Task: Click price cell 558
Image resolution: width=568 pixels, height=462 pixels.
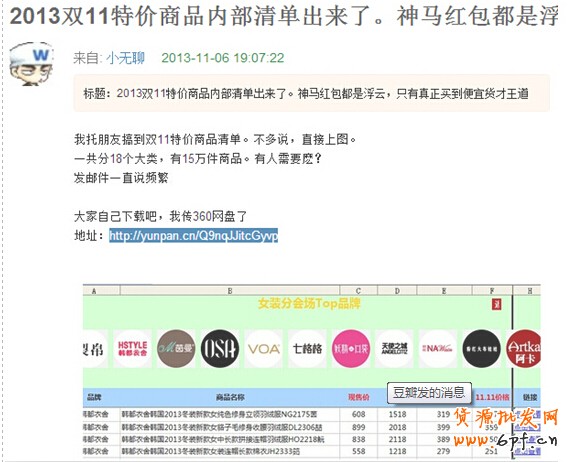Action: (359, 451)
